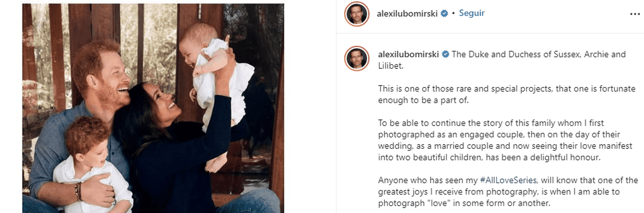Click the word 'Lilibet.' in the caption
The image size is (644, 213).
[391, 66]
